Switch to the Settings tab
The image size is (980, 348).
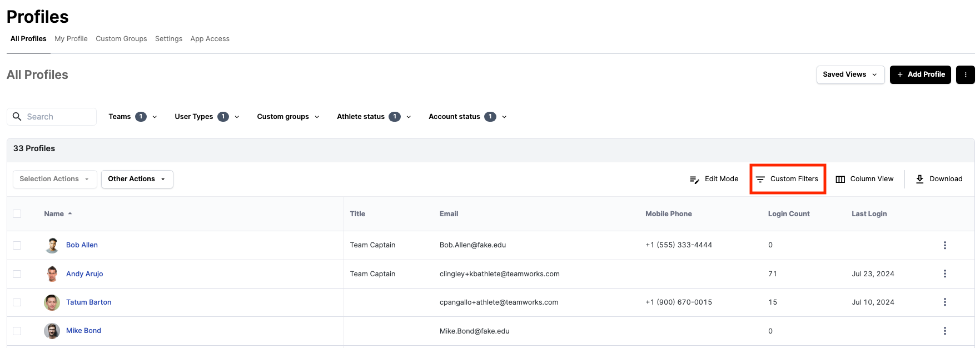coord(168,39)
